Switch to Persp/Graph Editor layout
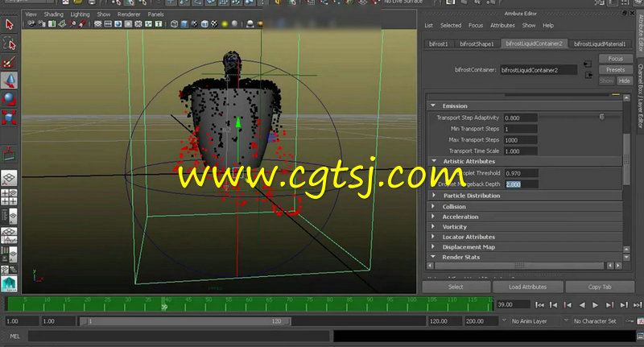 (x=9, y=235)
